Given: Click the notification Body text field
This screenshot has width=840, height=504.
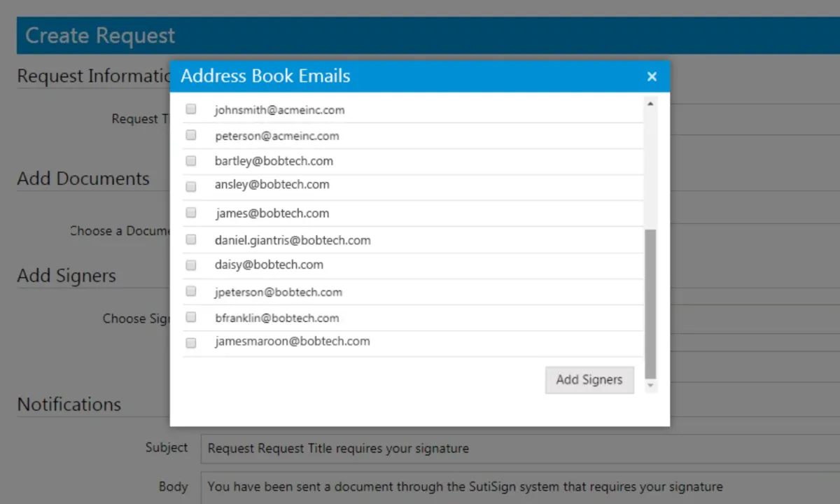Looking at the screenshot, I should pyautogui.click(x=520, y=487).
